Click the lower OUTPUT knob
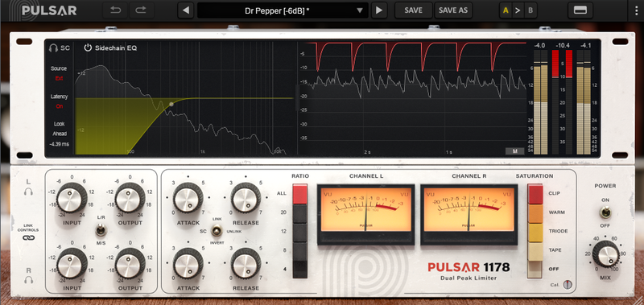 point(130,263)
